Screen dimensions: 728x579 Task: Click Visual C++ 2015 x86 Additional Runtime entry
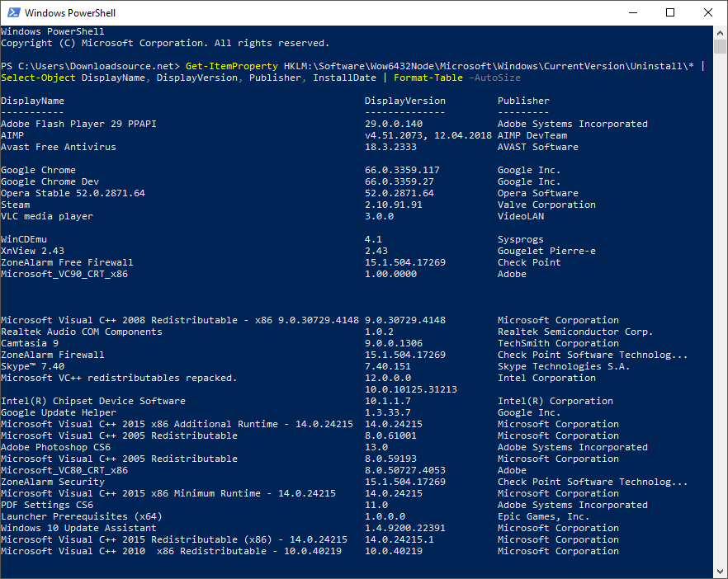[x=177, y=424]
